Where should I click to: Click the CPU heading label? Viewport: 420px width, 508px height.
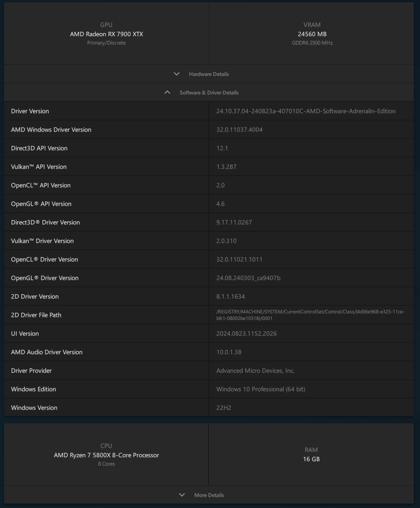[x=106, y=446]
